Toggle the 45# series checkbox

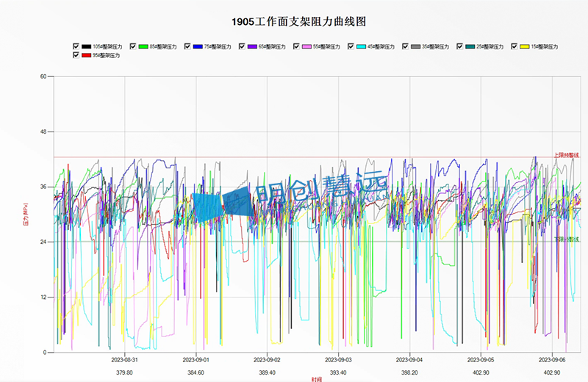pos(351,46)
